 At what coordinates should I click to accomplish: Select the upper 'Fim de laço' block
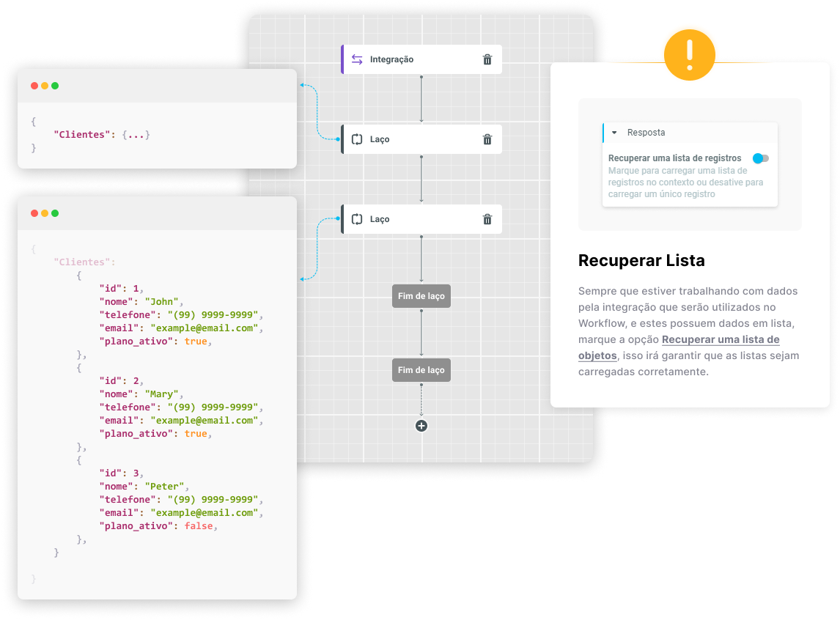(x=421, y=296)
